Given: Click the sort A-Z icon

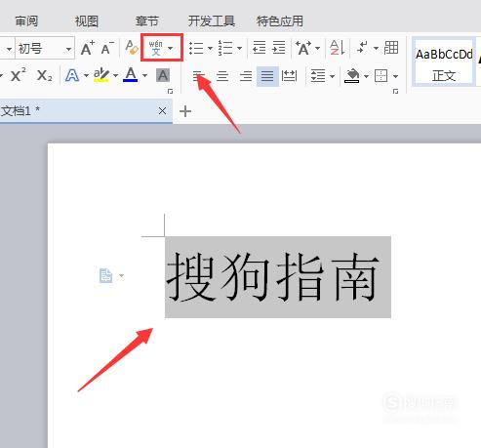Looking at the screenshot, I should tap(338, 48).
